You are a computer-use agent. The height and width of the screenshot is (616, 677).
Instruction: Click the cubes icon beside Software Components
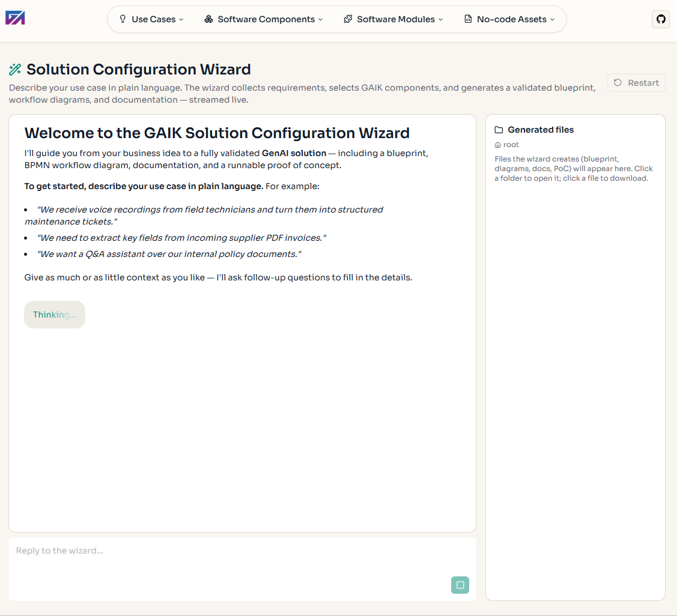point(208,19)
